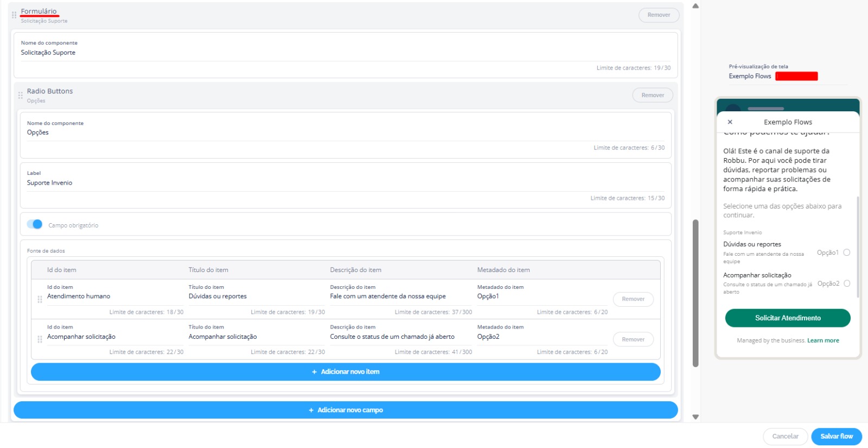The width and height of the screenshot is (868, 448).
Task: Click Solicitar Atendimento in the preview
Action: click(x=788, y=318)
